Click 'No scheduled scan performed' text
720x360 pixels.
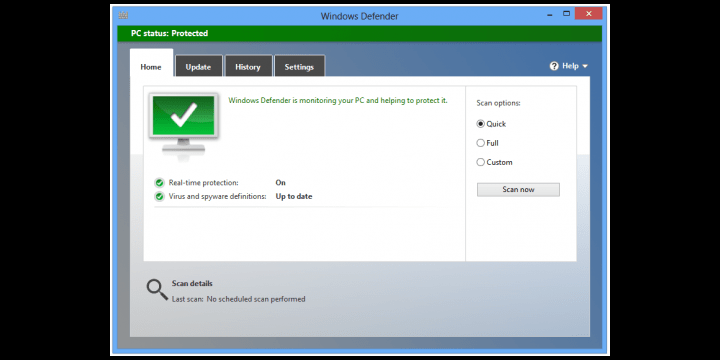pos(256,299)
